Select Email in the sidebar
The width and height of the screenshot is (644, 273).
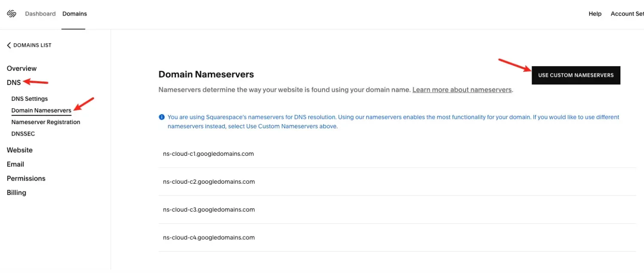tap(15, 164)
